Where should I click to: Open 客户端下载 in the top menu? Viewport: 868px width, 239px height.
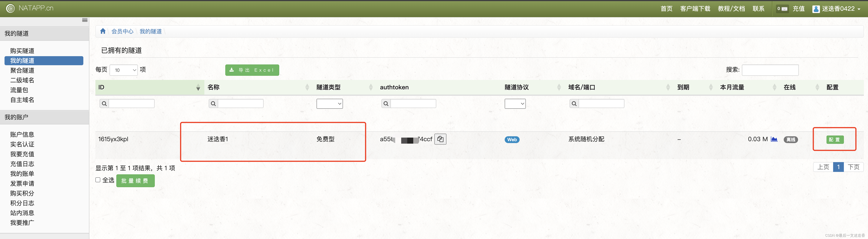(x=695, y=9)
